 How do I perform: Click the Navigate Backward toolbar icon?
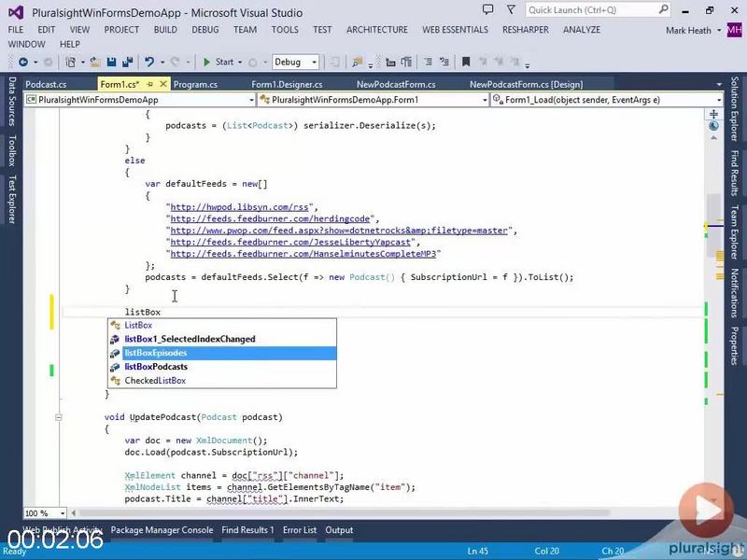22,62
